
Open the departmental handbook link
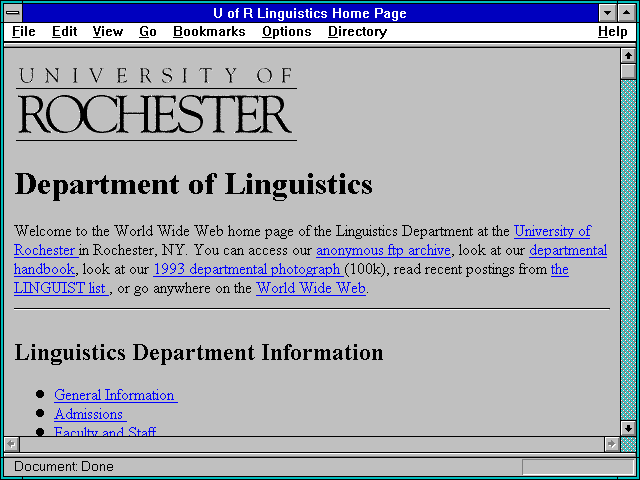click(x=568, y=250)
